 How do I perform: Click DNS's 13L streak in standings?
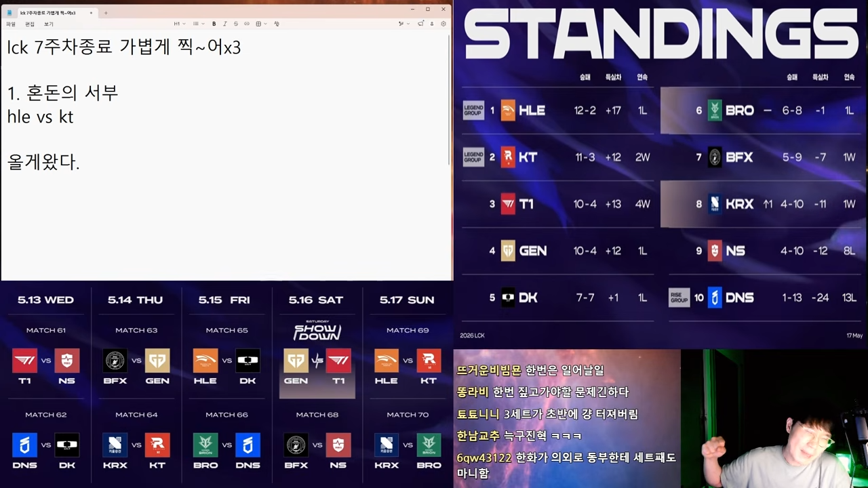click(x=848, y=298)
